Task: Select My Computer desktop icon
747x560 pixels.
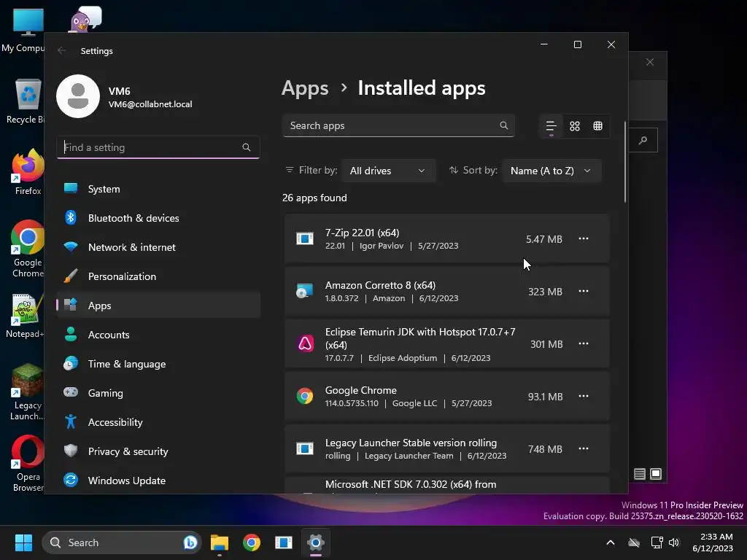Action: click(25, 30)
